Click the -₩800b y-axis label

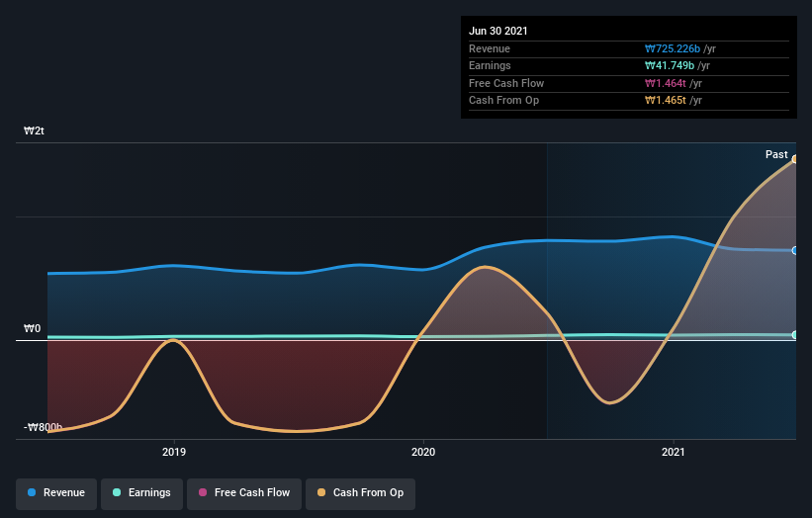(x=43, y=427)
